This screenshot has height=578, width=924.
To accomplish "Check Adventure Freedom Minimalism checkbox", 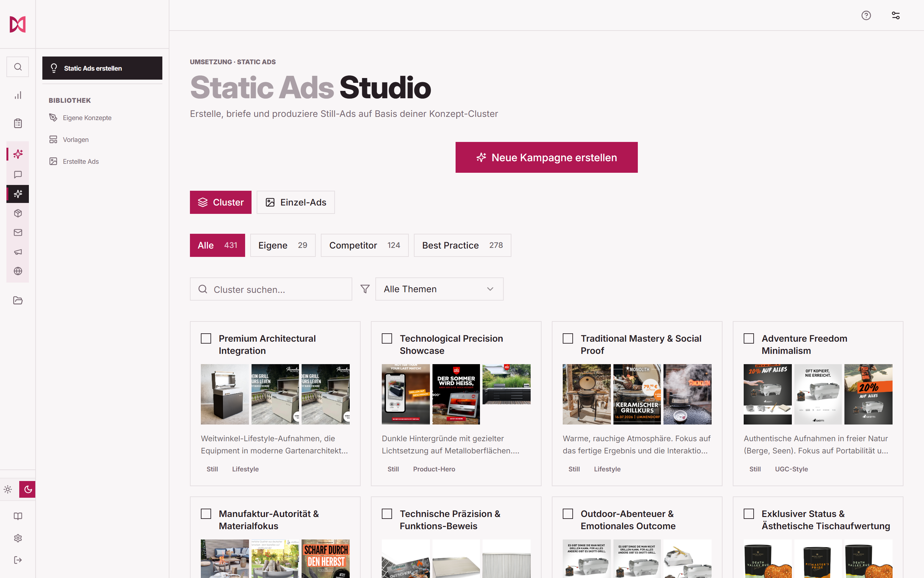I will coord(749,339).
